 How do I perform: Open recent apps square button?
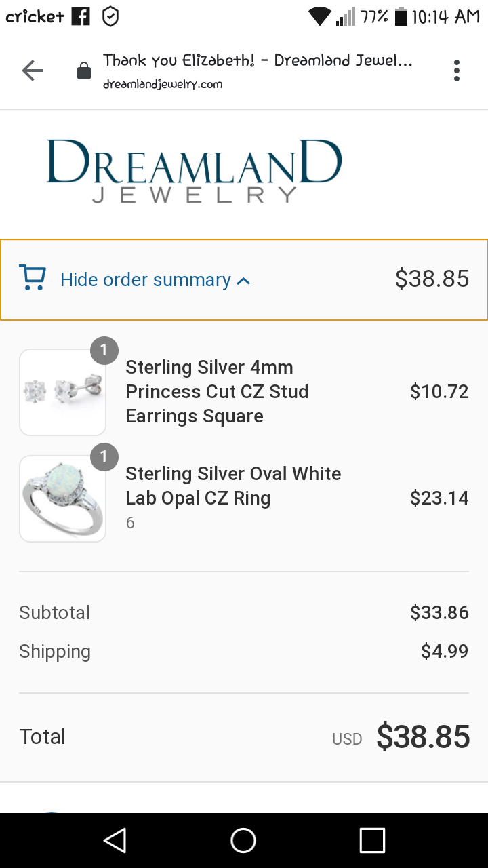coord(372,840)
